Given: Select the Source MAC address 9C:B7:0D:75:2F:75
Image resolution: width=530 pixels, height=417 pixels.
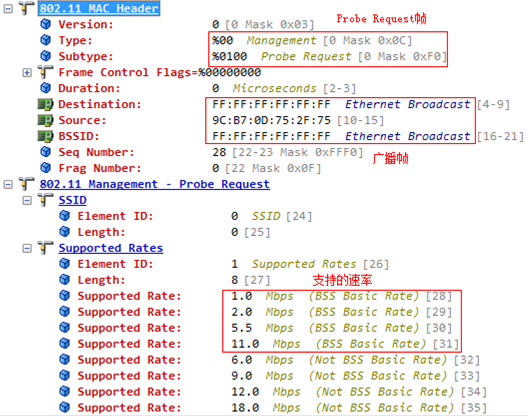Looking at the screenshot, I should (271, 120).
